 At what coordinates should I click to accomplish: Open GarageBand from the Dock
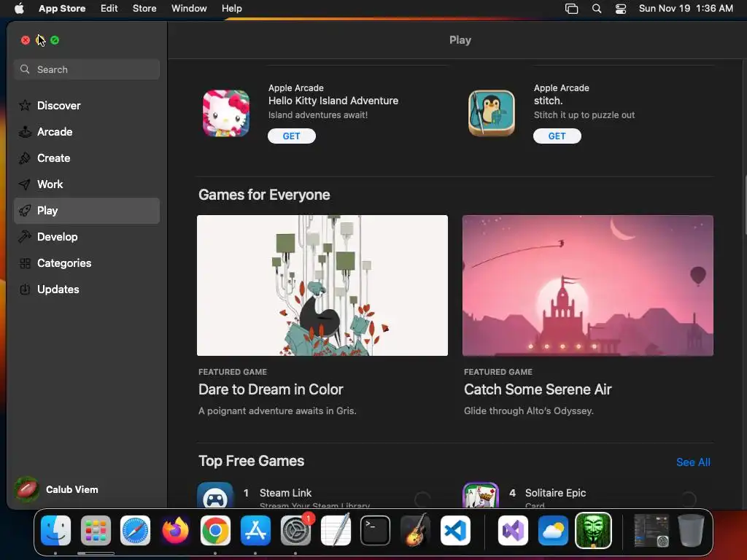415,531
